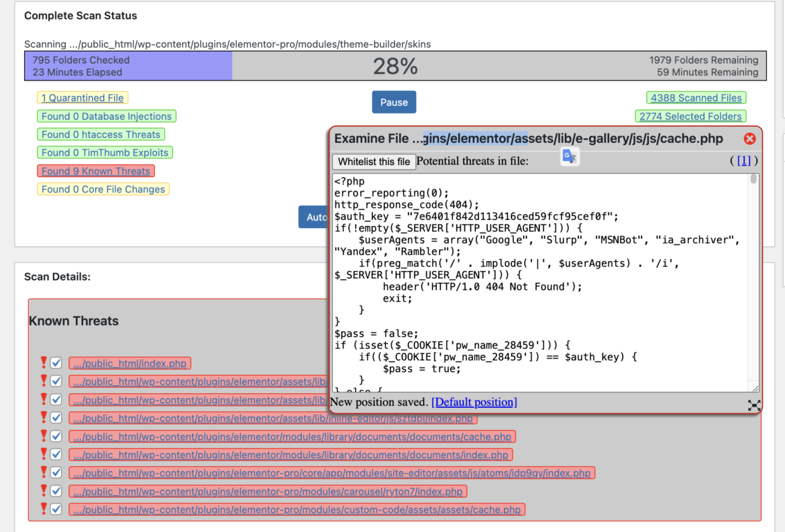The image size is (785, 532).
Task: Click inside the malicious code text area
Action: (x=541, y=282)
